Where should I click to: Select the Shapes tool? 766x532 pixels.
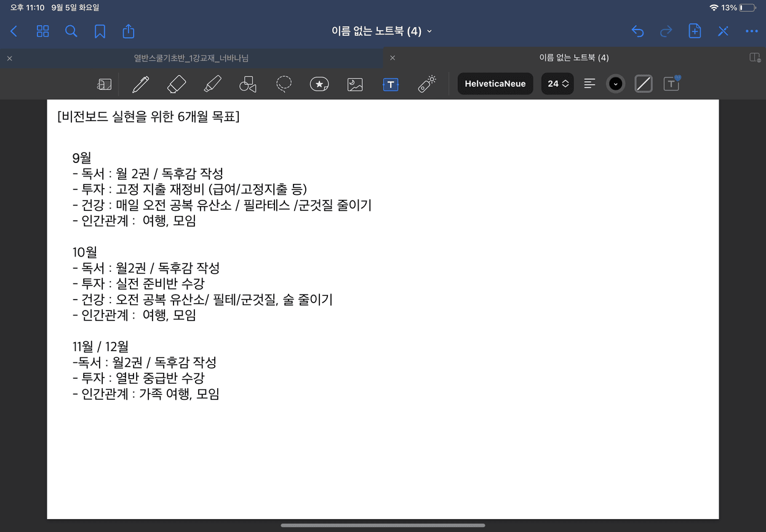click(248, 84)
